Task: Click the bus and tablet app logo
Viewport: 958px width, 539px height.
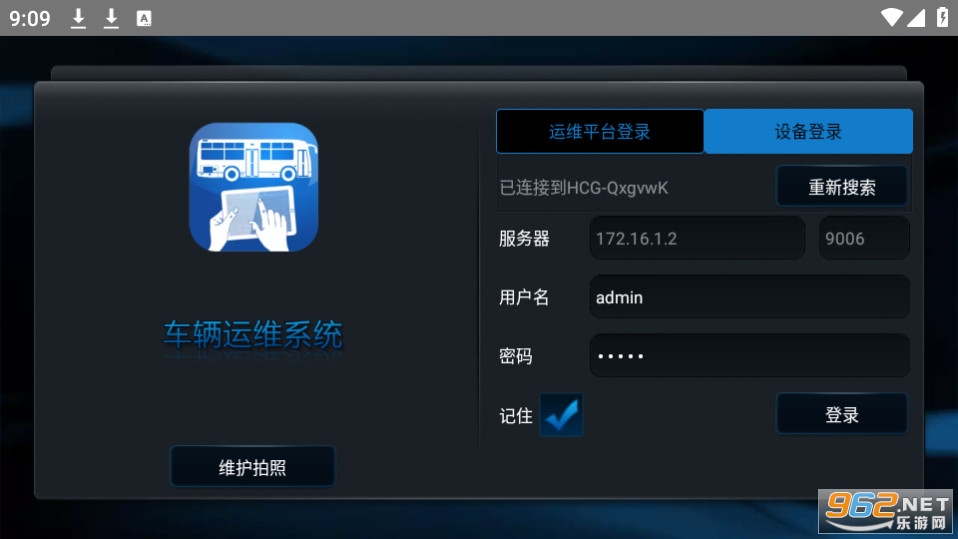Action: pyautogui.click(x=254, y=187)
